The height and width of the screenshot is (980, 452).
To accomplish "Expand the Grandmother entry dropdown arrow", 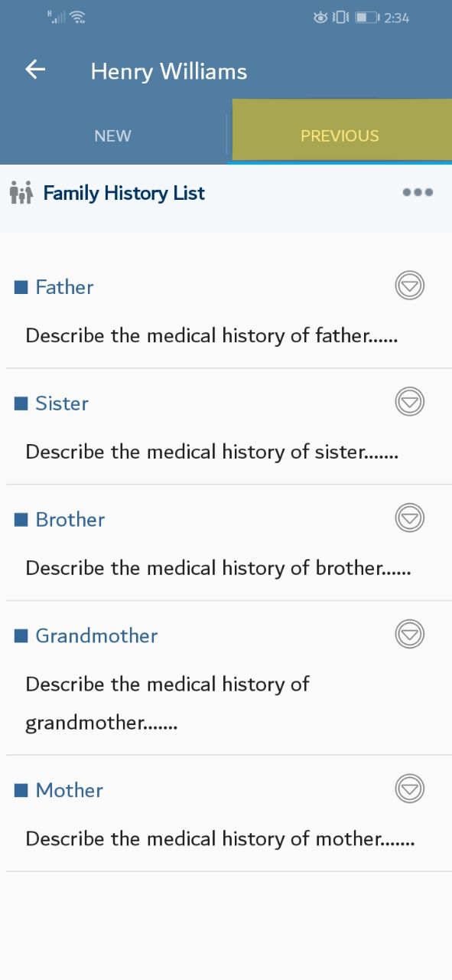I will point(410,635).
